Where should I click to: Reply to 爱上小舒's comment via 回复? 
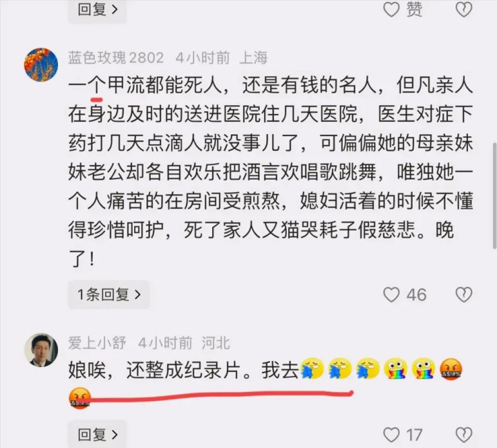point(97,434)
